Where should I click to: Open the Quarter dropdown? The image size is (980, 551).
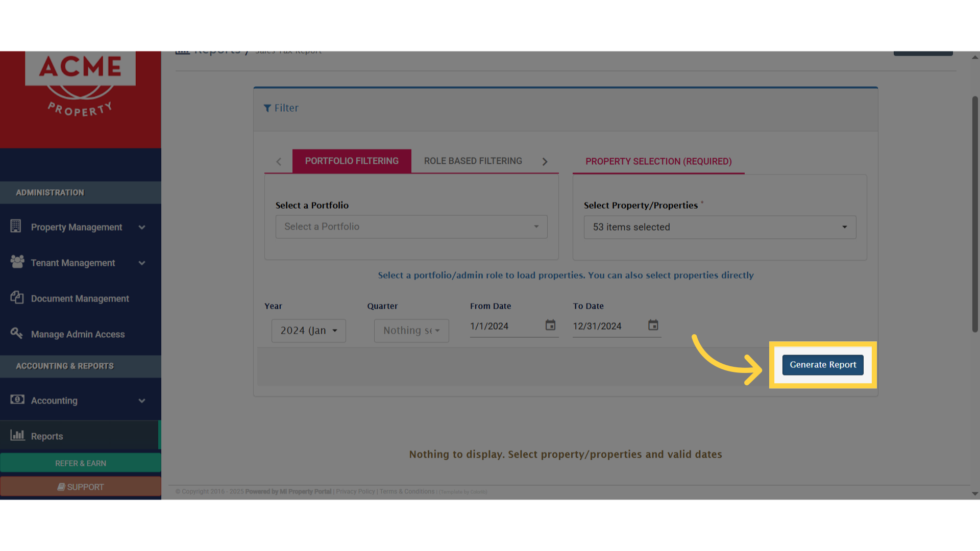[411, 331]
